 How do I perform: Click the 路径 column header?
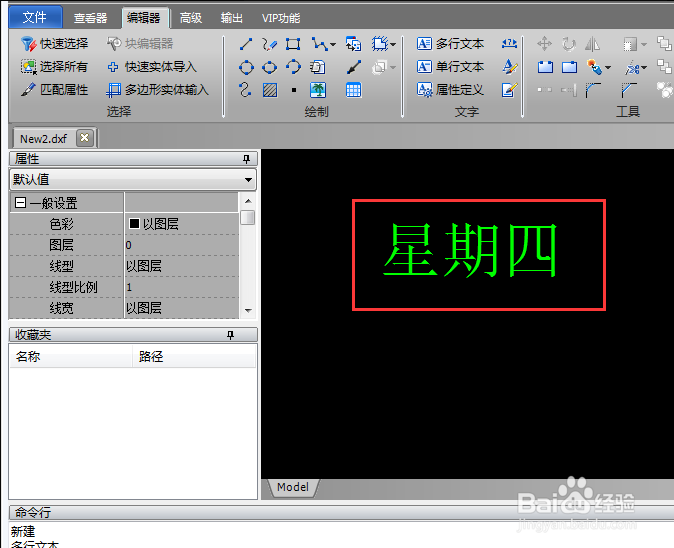194,356
